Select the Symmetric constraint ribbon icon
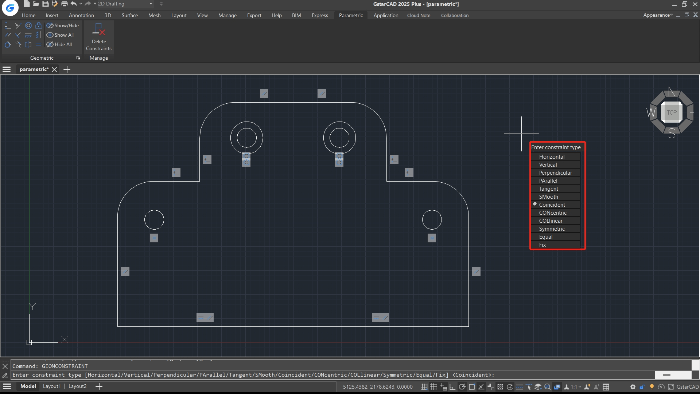 pos(28,45)
